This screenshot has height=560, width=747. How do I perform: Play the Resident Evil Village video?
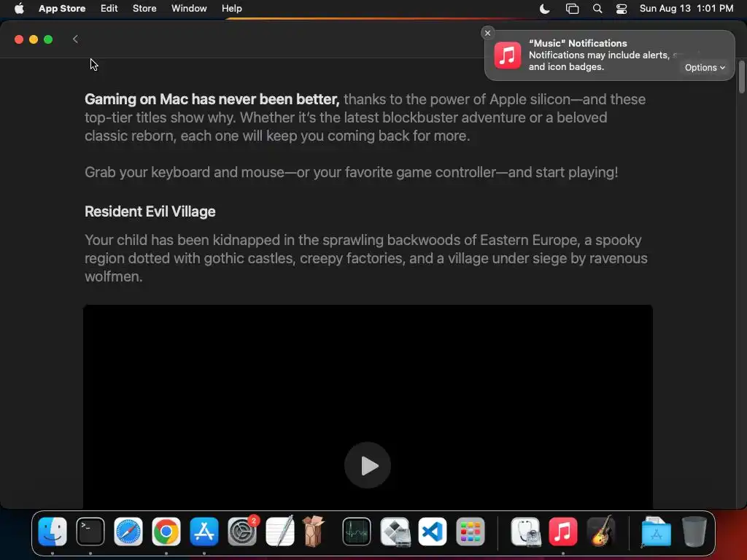coord(368,465)
